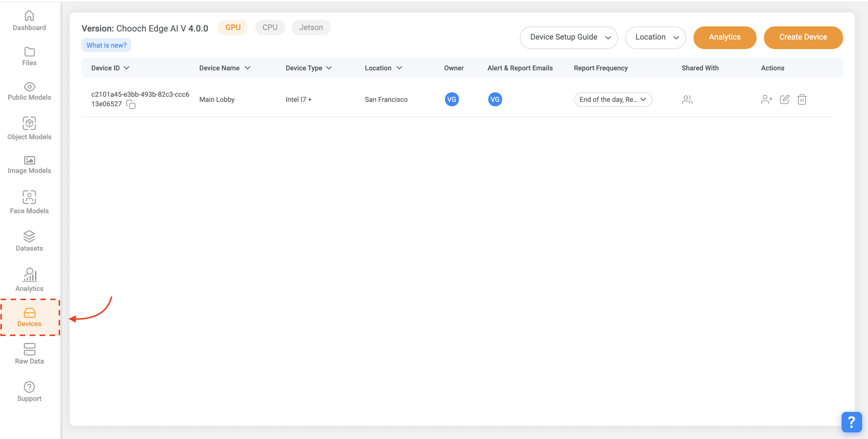This screenshot has height=439, width=868.
Task: Open the Devices sidebar item
Action: (29, 317)
